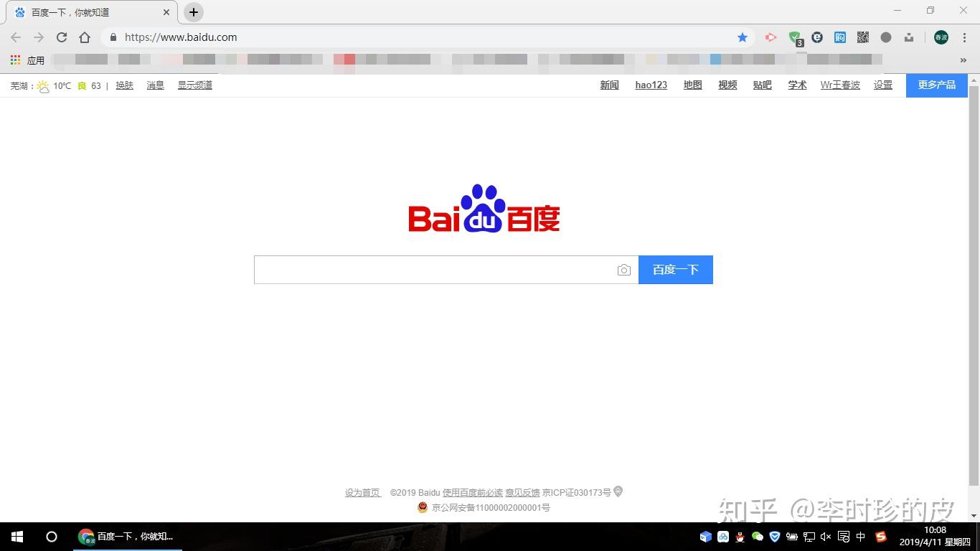Click the camera image-search icon

624,270
